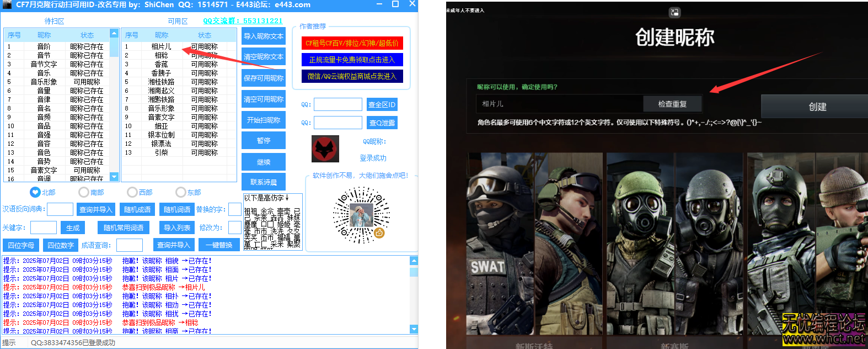
Task: Open the QQ交流群 link
Action: (243, 21)
